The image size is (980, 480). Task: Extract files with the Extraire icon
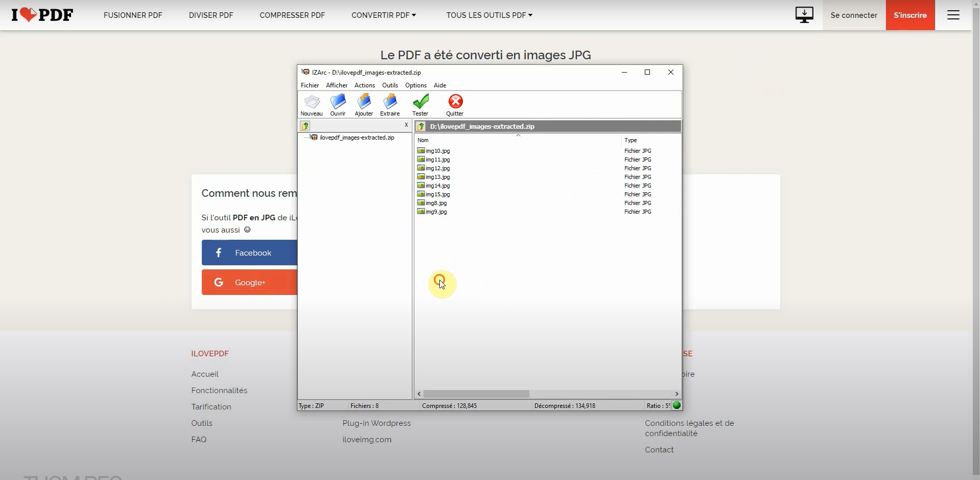tap(390, 105)
